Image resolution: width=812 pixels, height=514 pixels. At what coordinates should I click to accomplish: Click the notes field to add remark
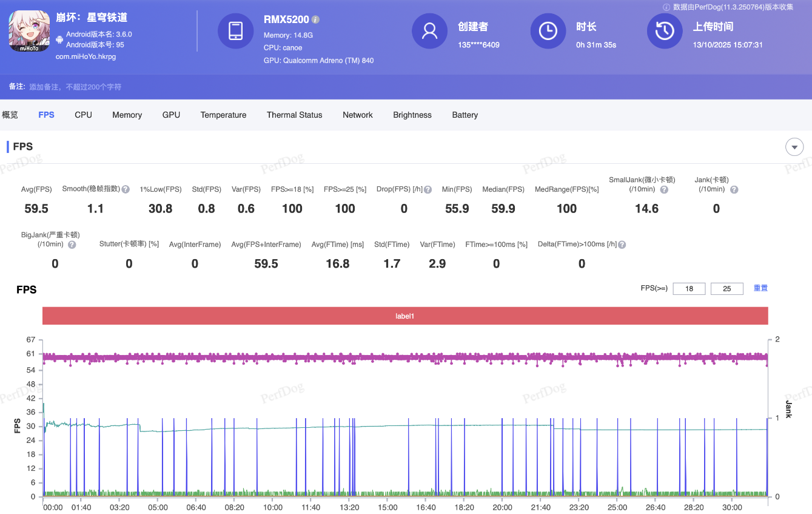tap(75, 87)
